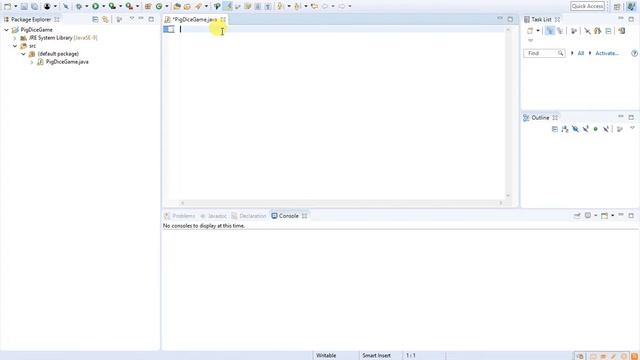Click the Coverage run toolbar icon
Viewport: 640px width, 360px height.
tap(112, 6)
